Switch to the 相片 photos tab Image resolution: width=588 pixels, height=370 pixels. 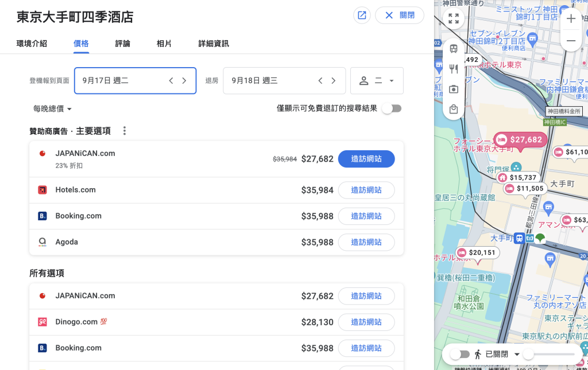coord(164,44)
